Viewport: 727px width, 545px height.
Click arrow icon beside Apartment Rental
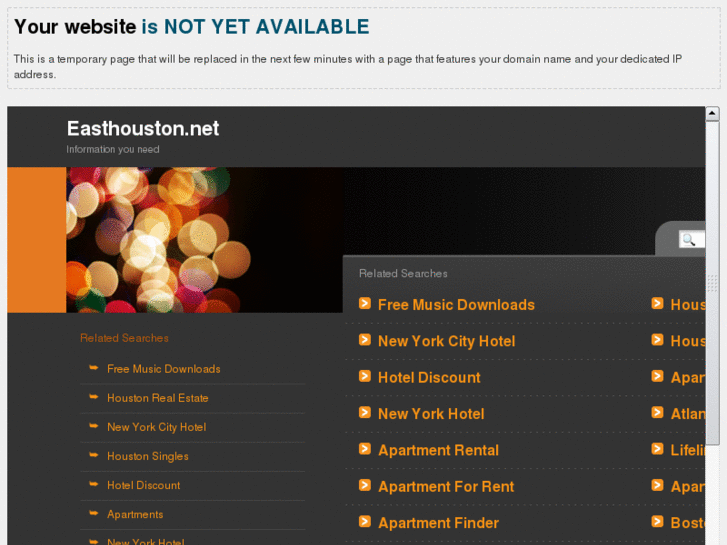pos(365,449)
